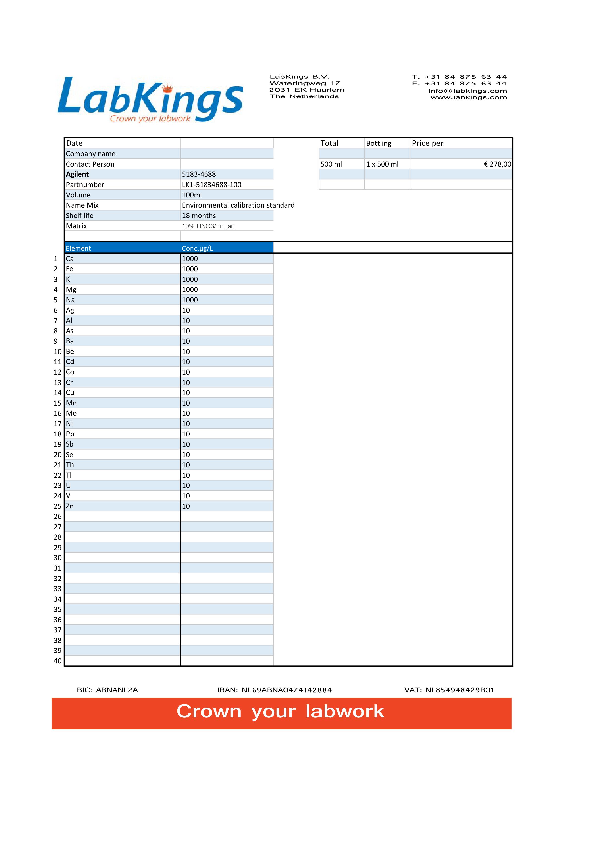Open the www.labkings.com website link

point(469,97)
